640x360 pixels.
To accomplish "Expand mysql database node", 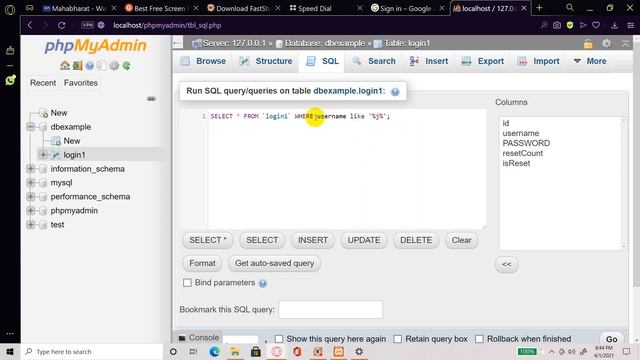I will 31,182.
